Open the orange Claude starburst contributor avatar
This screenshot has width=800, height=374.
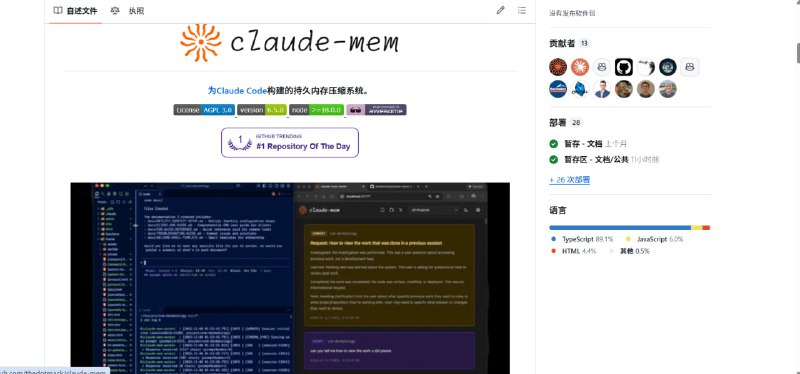click(x=580, y=67)
